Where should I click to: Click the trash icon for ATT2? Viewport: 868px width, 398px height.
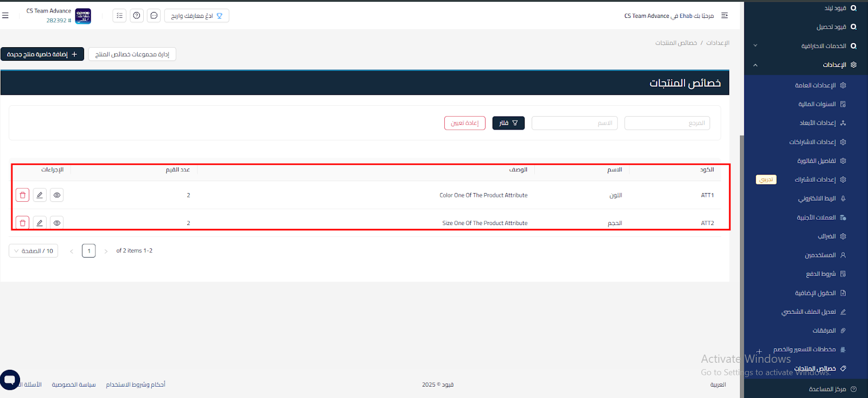(22, 222)
